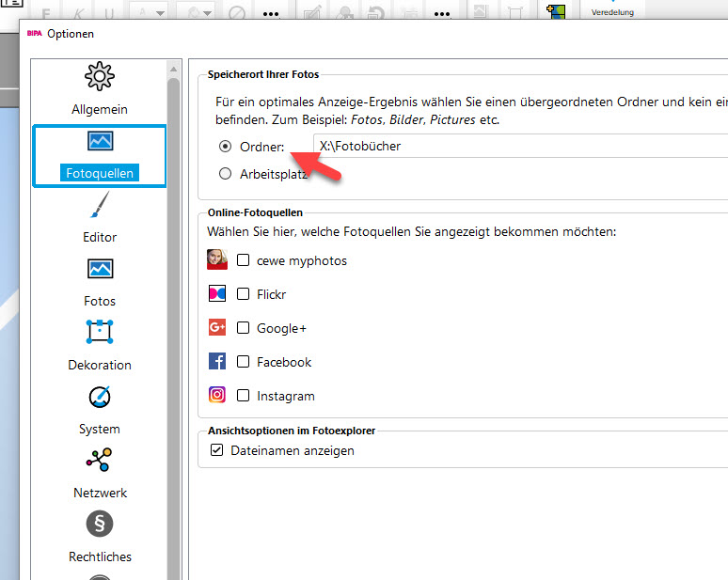Click the Speicherort Ihrer Fotos heading
Viewport: 728px width, 580px height.
click(x=263, y=74)
